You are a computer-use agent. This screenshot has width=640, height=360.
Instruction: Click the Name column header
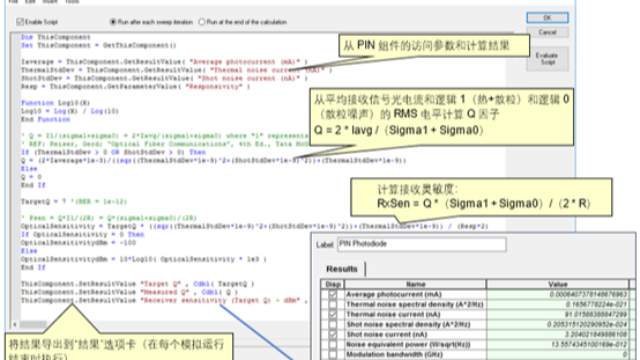(416, 284)
